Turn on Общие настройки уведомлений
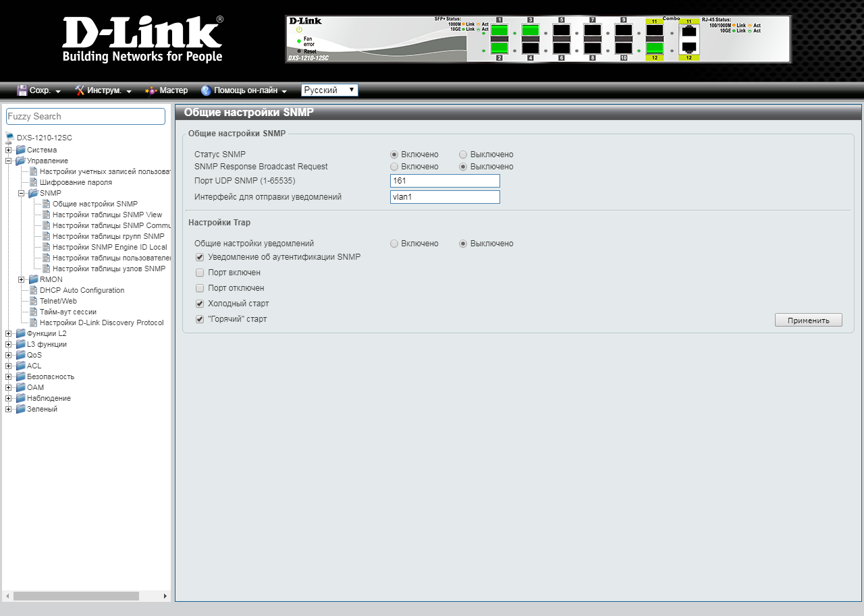Screen dimensions: 864x616 coord(394,244)
